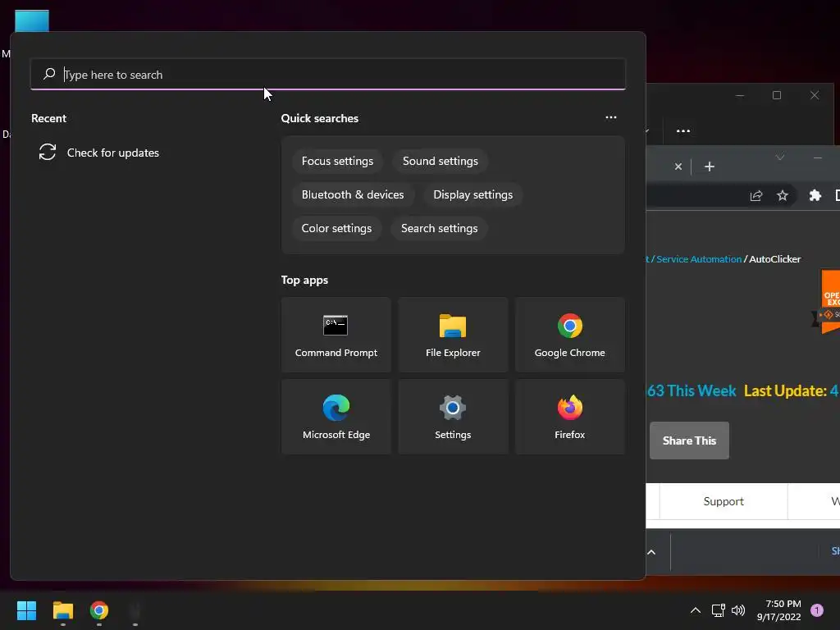Open the Support tab on webpage
The height and width of the screenshot is (630, 840).
click(724, 501)
